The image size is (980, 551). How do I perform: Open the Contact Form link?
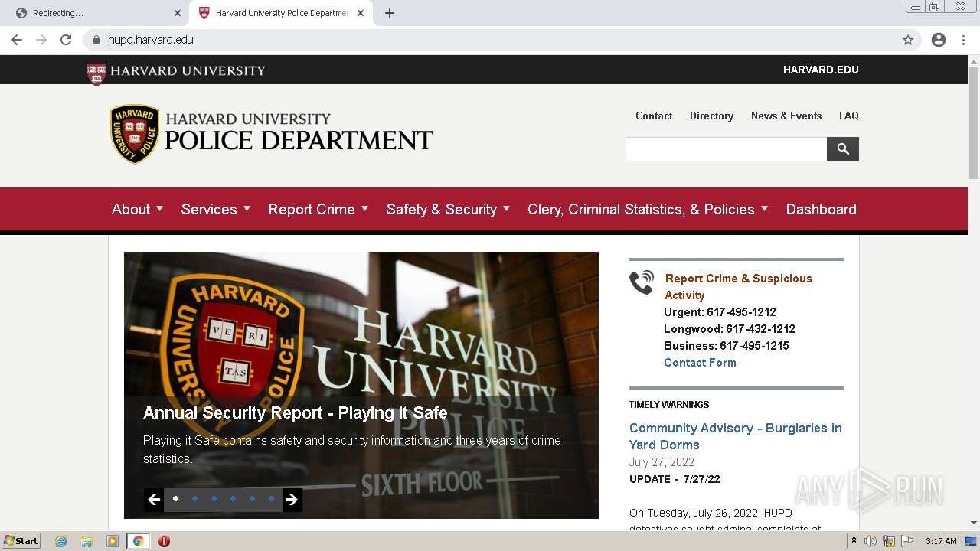pos(700,363)
